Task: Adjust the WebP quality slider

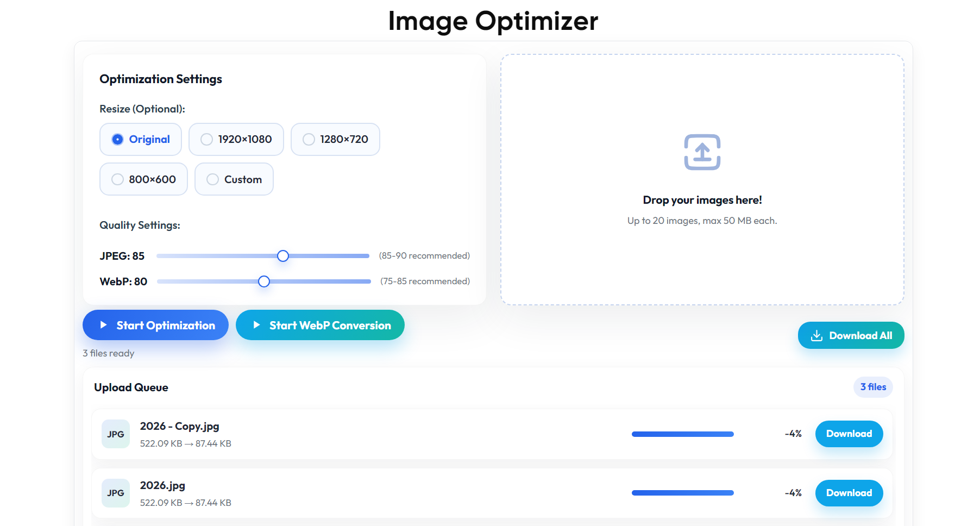Action: (x=263, y=281)
